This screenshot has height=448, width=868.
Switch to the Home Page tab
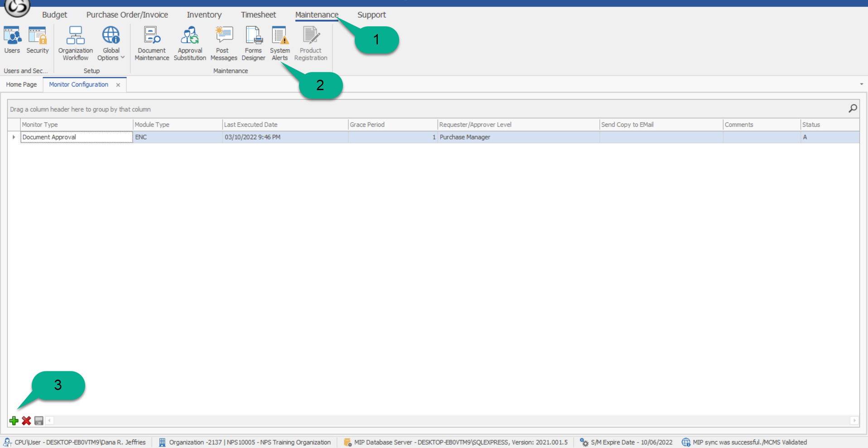point(21,85)
